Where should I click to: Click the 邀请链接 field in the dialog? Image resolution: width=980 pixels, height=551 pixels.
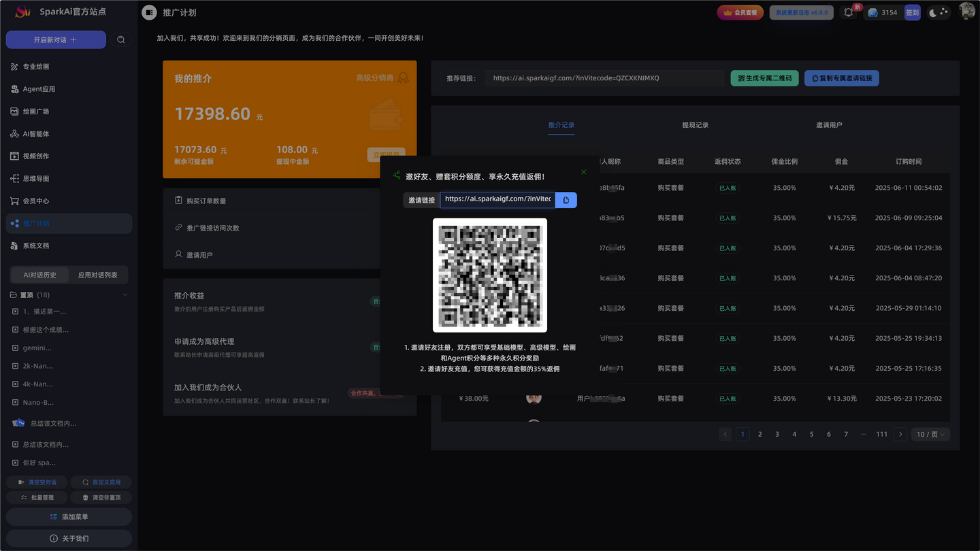(497, 199)
